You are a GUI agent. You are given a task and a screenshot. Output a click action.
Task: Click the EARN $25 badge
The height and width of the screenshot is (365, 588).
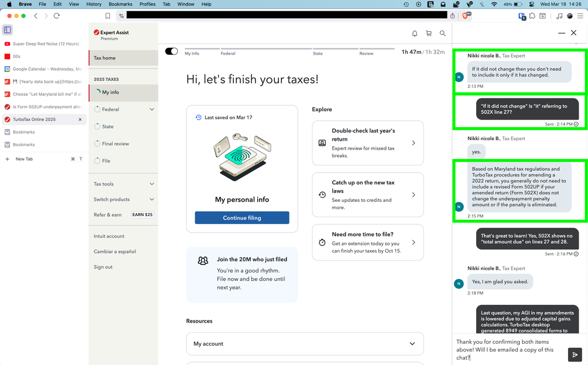[x=142, y=214]
